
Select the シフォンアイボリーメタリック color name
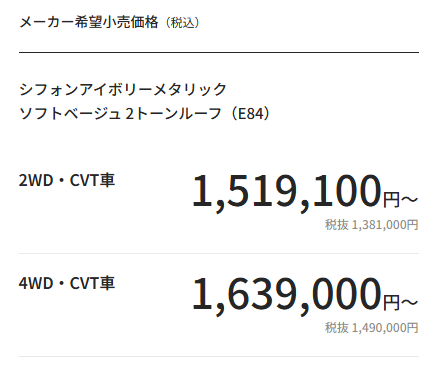click(x=123, y=89)
